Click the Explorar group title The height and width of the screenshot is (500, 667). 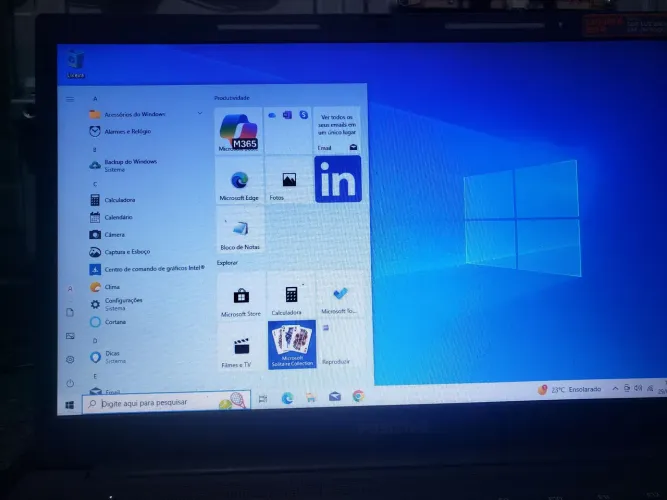click(228, 263)
